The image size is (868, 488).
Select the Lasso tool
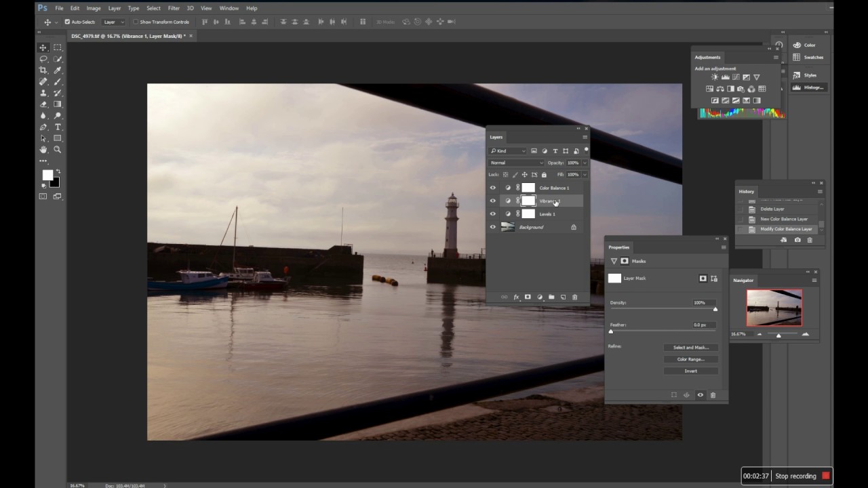43,59
